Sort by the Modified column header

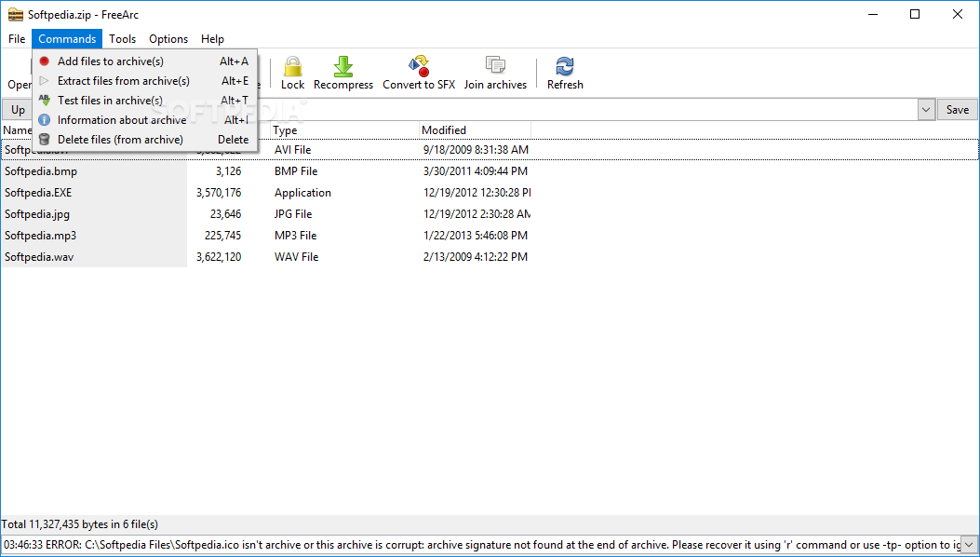[475, 130]
